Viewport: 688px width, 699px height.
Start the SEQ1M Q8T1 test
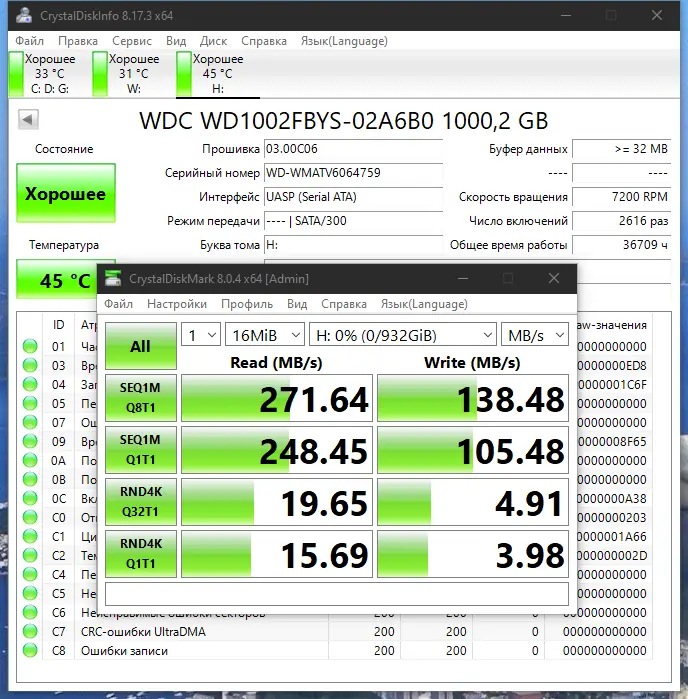coord(141,398)
